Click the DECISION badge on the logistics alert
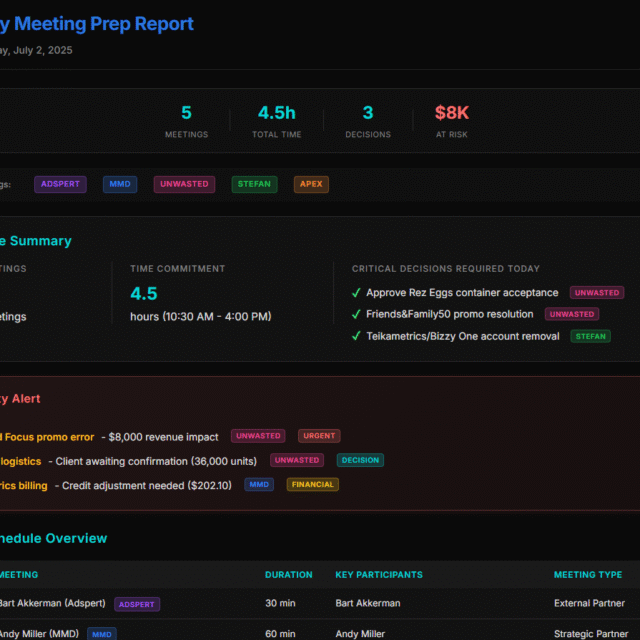Screen dimensions: 640x640 click(x=360, y=461)
